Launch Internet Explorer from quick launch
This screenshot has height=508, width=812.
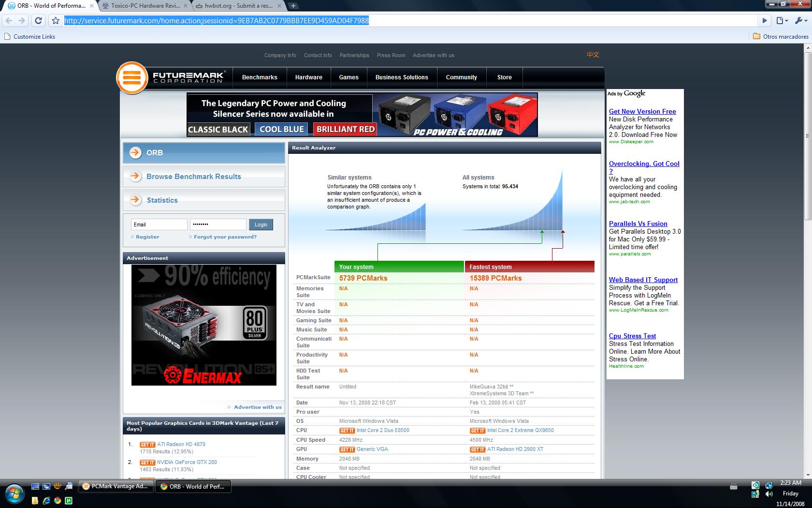tap(46, 501)
